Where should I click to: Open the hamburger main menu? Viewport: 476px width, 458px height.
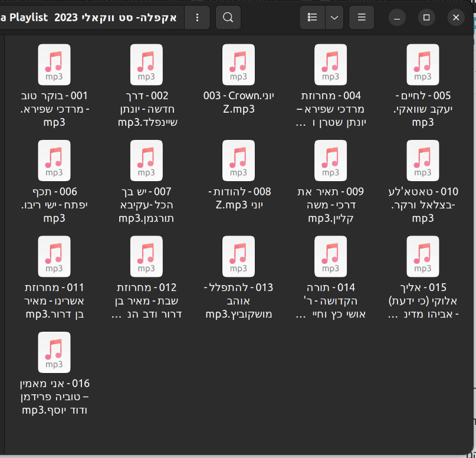coord(361,18)
